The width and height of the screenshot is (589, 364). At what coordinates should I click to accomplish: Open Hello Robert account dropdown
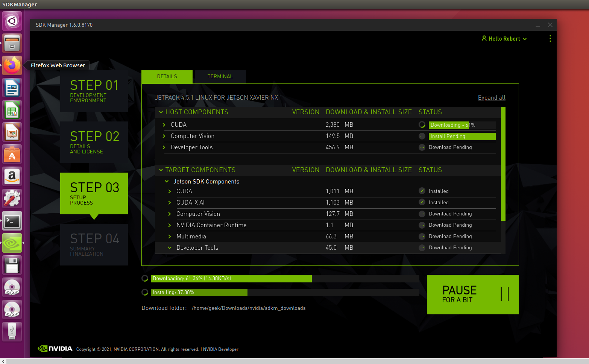pos(504,39)
